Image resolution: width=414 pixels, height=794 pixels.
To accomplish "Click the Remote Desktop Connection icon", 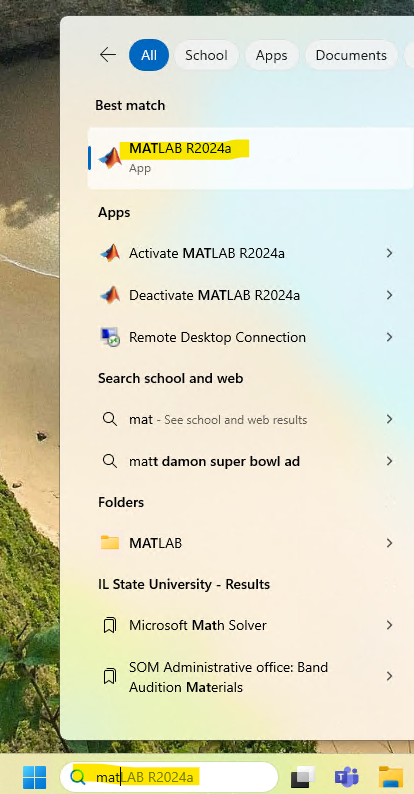I will (x=110, y=337).
